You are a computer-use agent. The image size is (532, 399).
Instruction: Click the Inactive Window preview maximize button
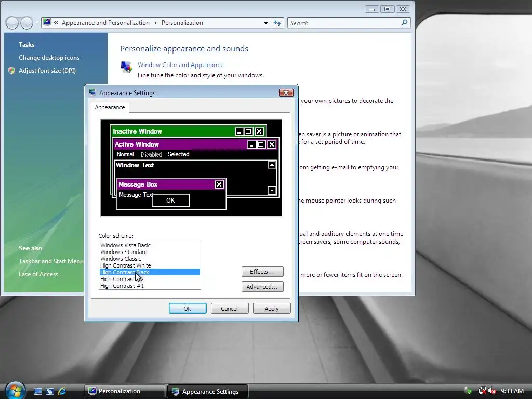click(x=249, y=131)
